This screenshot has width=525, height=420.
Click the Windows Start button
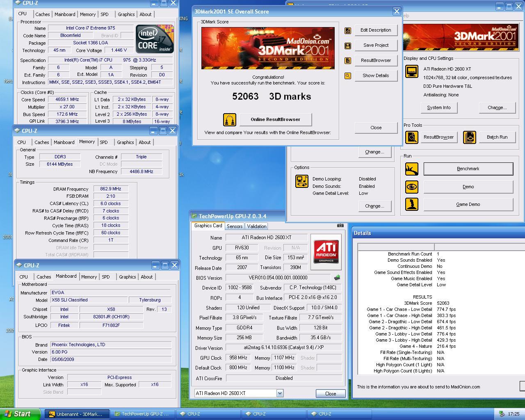20,414
